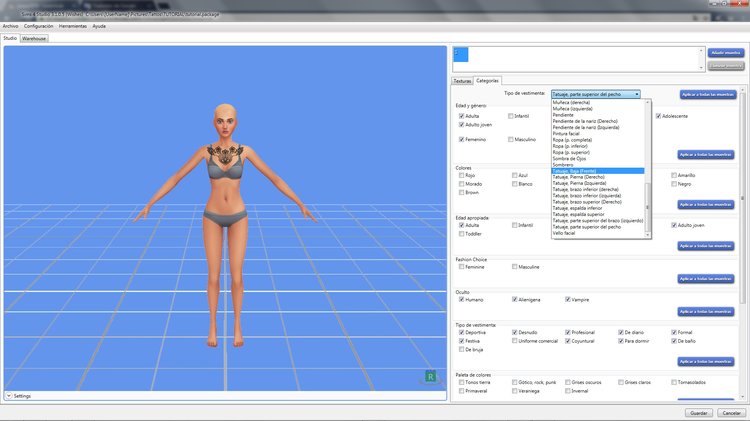The image size is (750, 421).
Task: Pick the Pendiente option in the list
Action: [563, 115]
